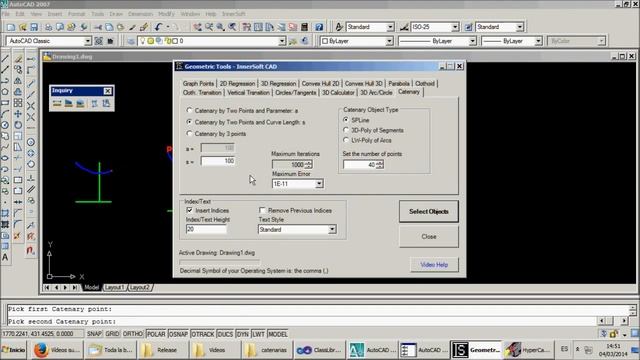Click the Workspace Settings gear icon

(x=99, y=41)
